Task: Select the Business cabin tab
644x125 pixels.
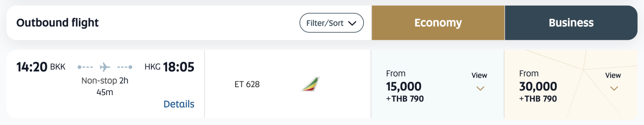Action: tap(571, 23)
